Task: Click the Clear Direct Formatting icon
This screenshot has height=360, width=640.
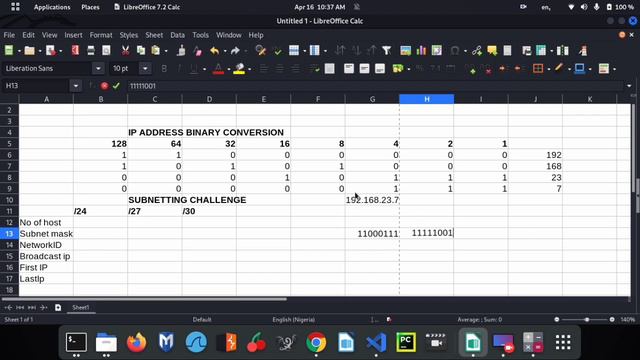Action: [x=198, y=50]
